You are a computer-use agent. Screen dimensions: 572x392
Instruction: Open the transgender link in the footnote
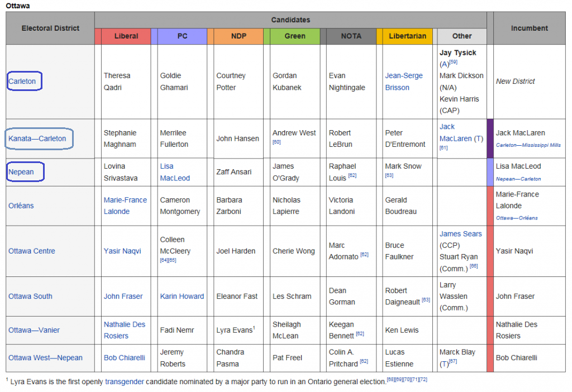point(125,382)
